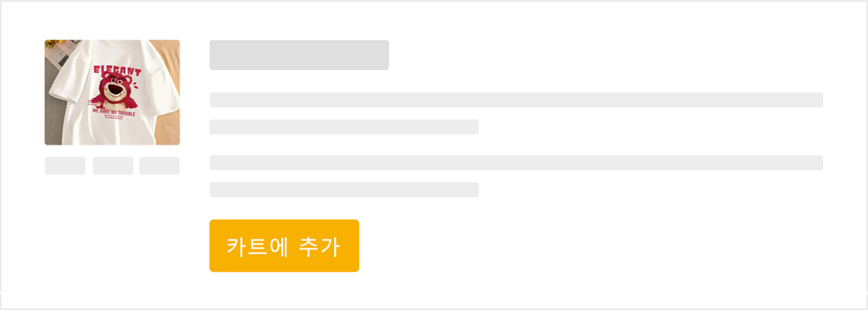Image resolution: width=868 pixels, height=310 pixels.
Task: Click the pink bear graphic on the shirt
Action: (115, 91)
